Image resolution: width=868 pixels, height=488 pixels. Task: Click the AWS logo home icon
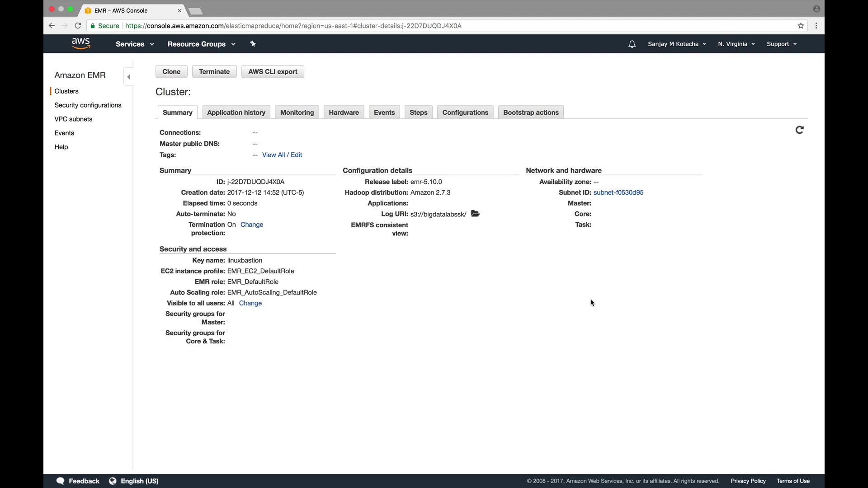[x=80, y=44]
